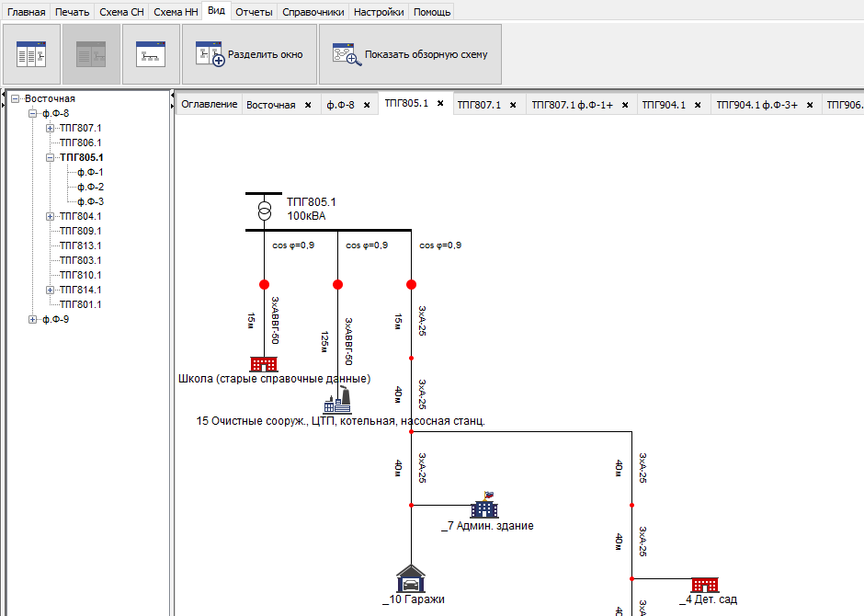
Task: Click the red switch node on the 3xА-25 feeder
Action: pyautogui.click(x=411, y=284)
